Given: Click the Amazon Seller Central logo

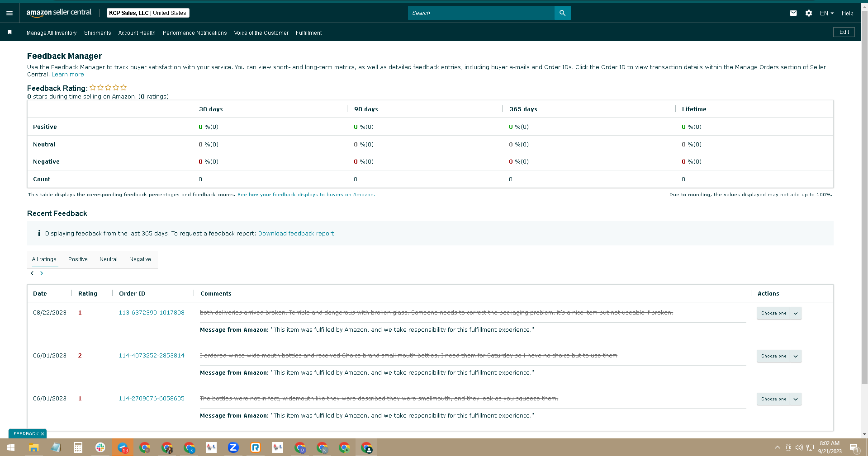Looking at the screenshot, I should [x=59, y=13].
